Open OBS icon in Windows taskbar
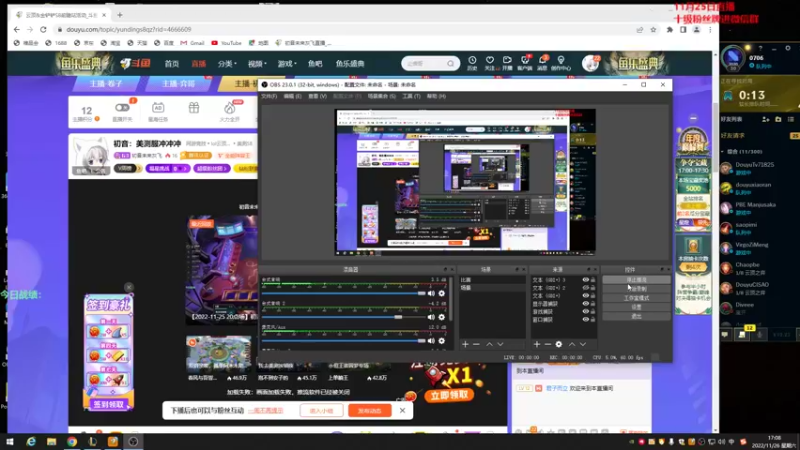Image resolution: width=800 pixels, height=450 pixels. pyautogui.click(x=133, y=441)
